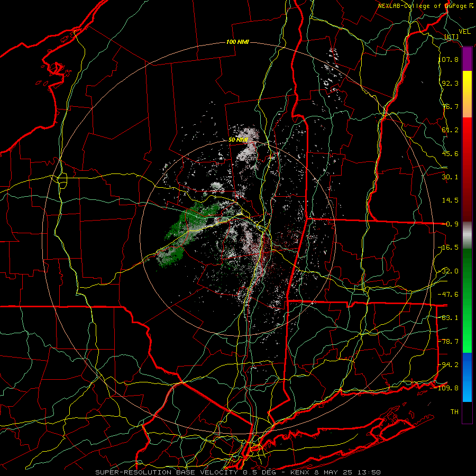This screenshot has width=476, height=476.
Task: Click the 92.3 velocity scale value
Action: point(450,83)
